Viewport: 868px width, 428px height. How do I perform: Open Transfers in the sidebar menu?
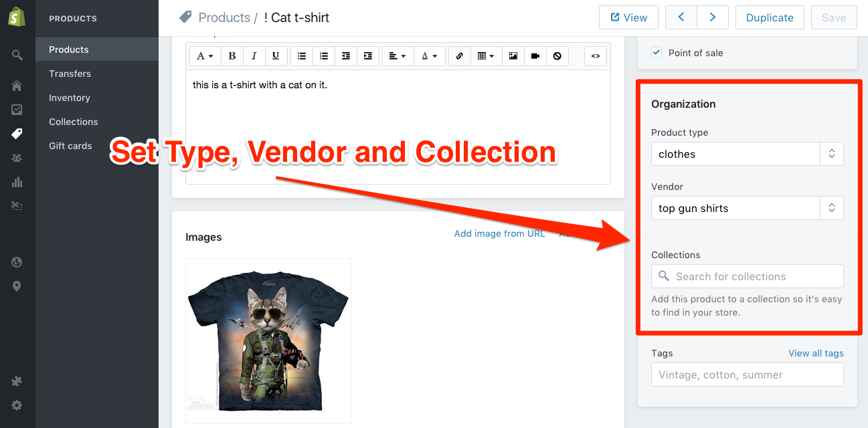(97, 74)
